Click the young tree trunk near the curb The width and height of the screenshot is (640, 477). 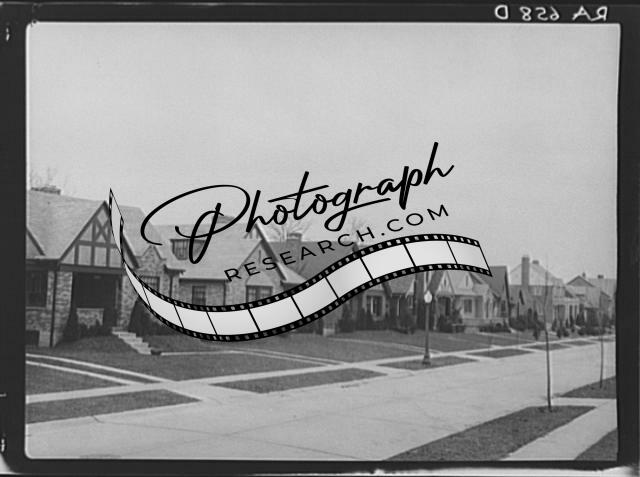tap(548, 370)
